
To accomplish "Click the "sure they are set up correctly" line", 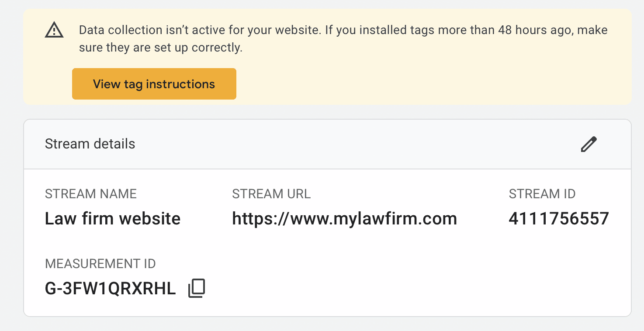I will click(x=161, y=48).
